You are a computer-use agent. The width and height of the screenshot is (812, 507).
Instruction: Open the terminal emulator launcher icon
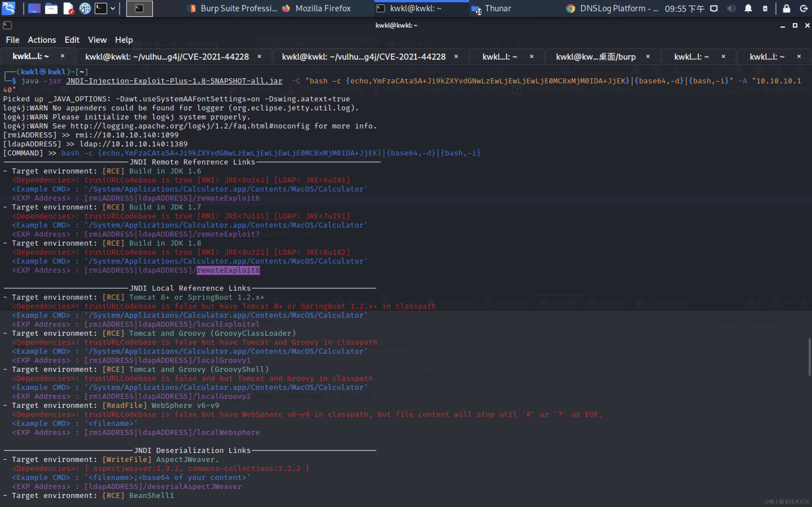(x=101, y=8)
